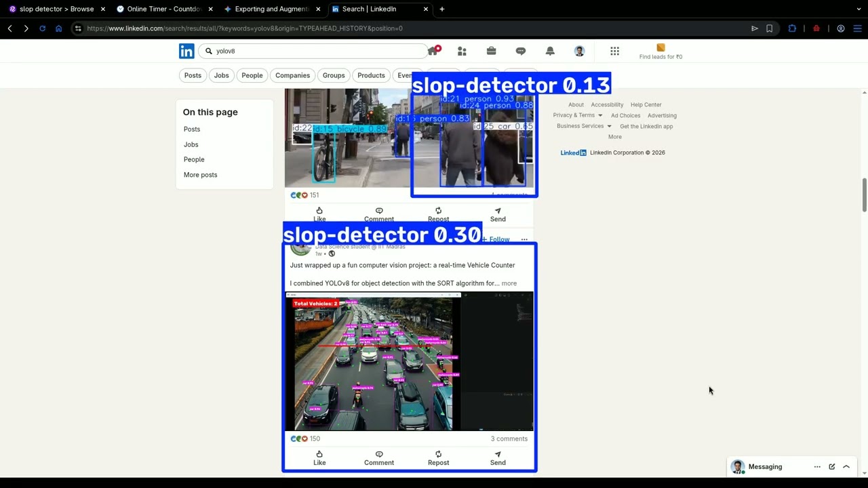
Task: Open the browser tab list dropdown arrow
Action: [x=859, y=9]
